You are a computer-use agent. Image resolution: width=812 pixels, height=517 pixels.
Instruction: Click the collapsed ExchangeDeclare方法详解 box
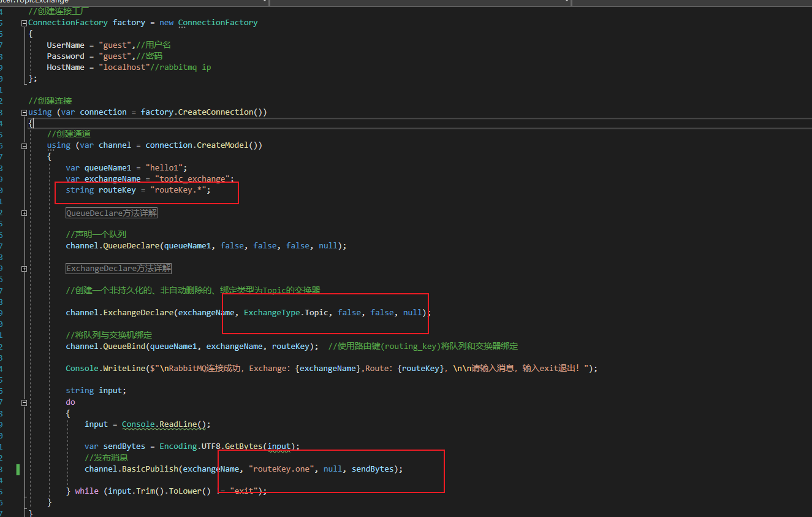pyautogui.click(x=119, y=269)
